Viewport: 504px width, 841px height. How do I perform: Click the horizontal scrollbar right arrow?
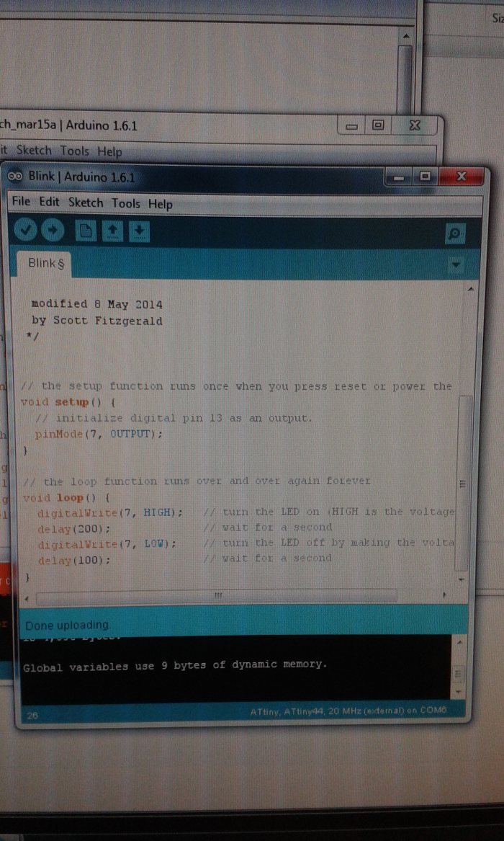click(444, 595)
